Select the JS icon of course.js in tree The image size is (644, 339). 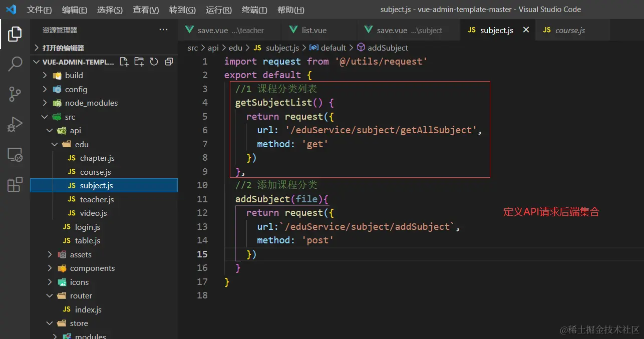tap(72, 172)
